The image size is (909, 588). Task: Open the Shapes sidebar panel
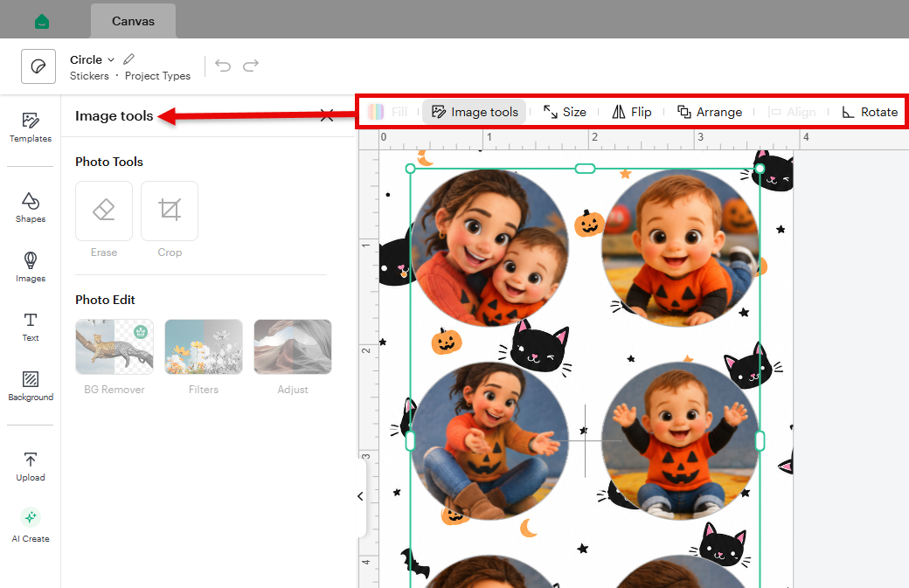coord(30,207)
